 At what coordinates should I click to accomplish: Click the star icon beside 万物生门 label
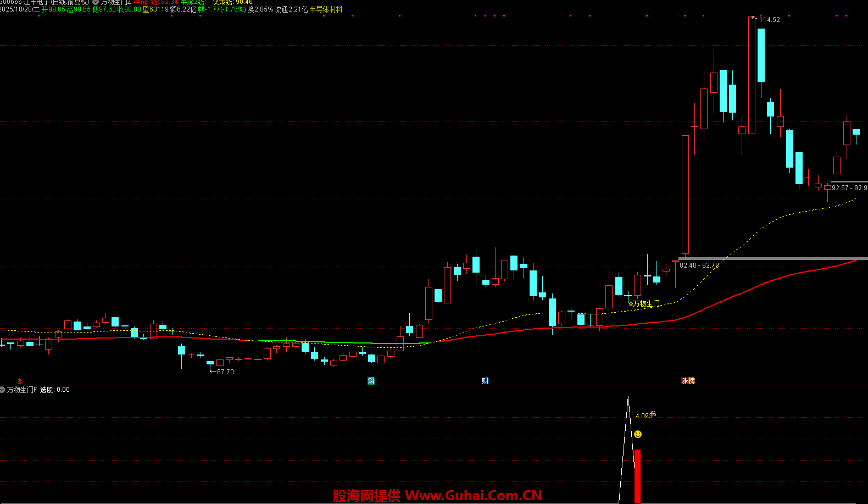click(631, 303)
